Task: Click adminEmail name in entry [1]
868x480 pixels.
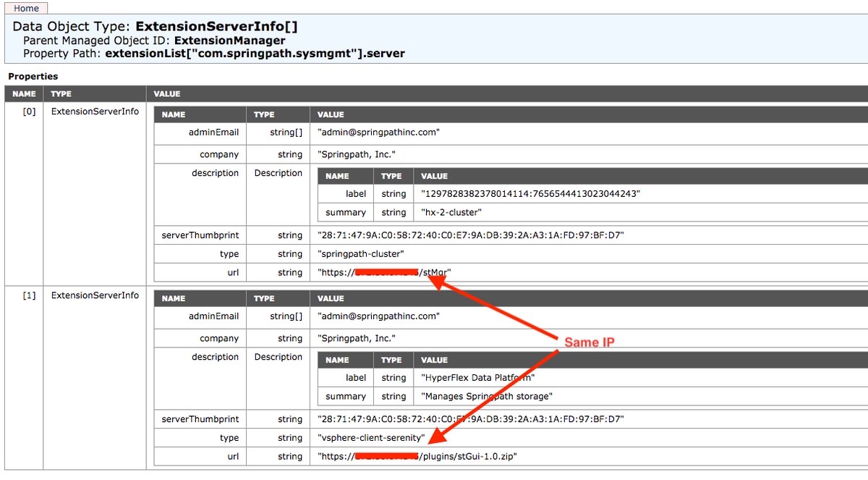Action: pyautogui.click(x=213, y=316)
